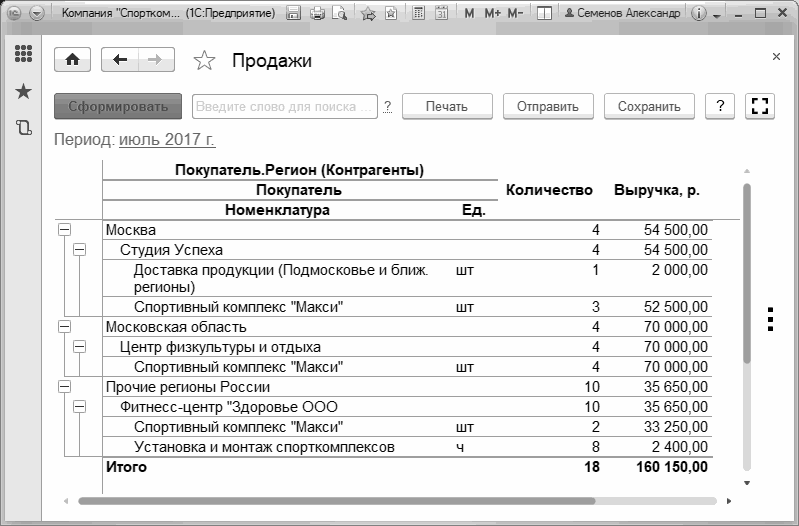799x526 pixels.
Task: Toggle full-screen expand for report
Action: 761,106
